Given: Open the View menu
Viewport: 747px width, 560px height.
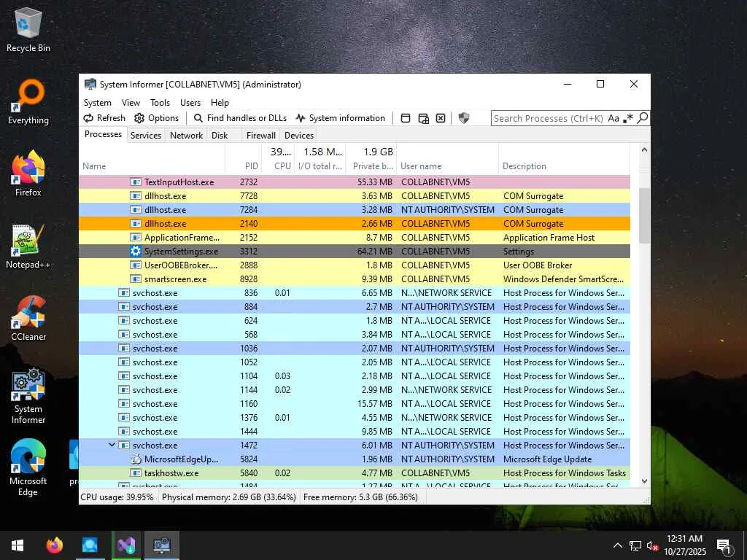Looking at the screenshot, I should coord(131,103).
